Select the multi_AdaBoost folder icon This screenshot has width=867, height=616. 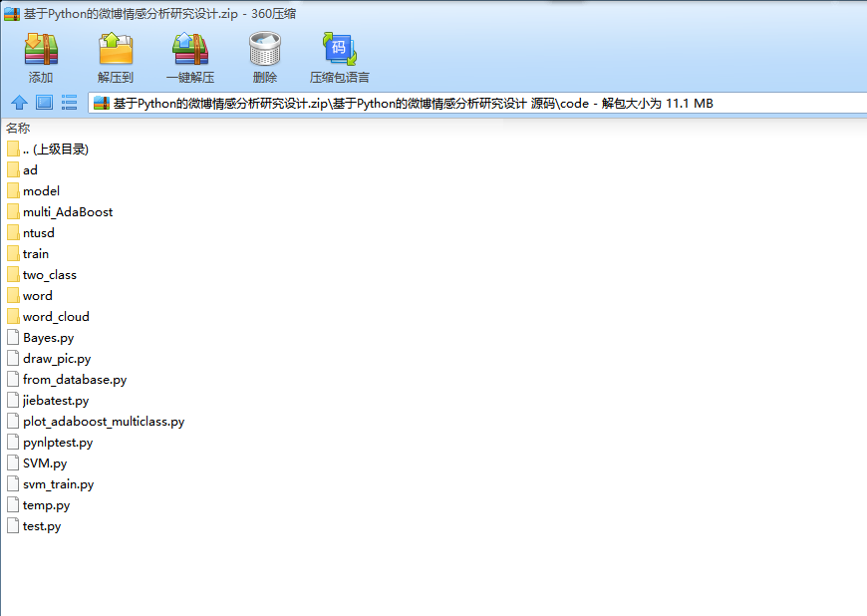tap(13, 211)
